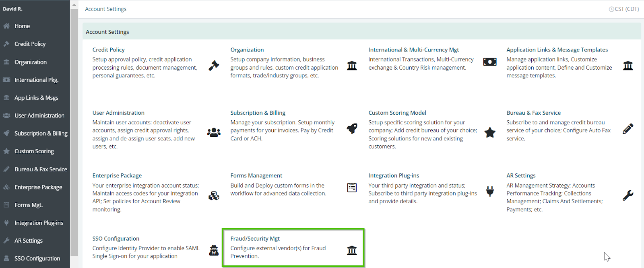Click the building icon on Organization card
This screenshot has width=644, height=268.
pos(352,66)
